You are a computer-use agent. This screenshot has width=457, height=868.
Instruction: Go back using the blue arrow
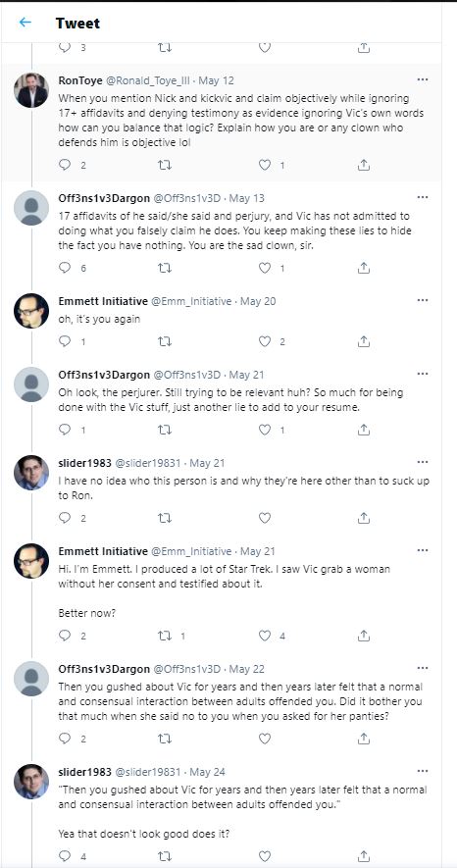pos(25,23)
